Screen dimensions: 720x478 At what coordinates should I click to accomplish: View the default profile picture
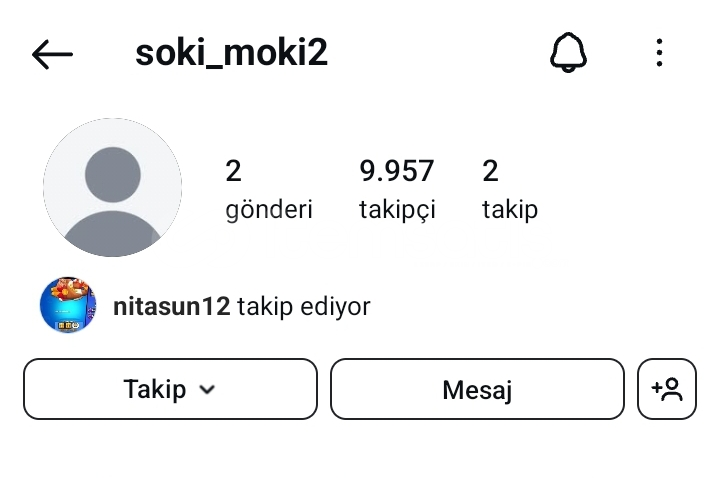pos(112,187)
